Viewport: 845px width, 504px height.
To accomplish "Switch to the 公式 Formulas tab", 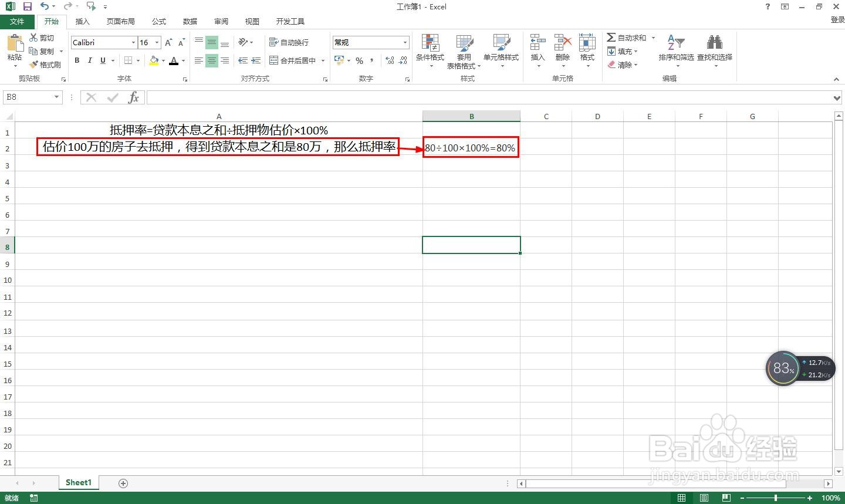I will click(x=159, y=21).
